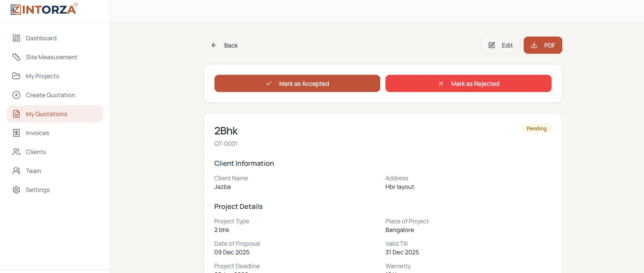
Task: Click the Team member icon
Action: 16,171
